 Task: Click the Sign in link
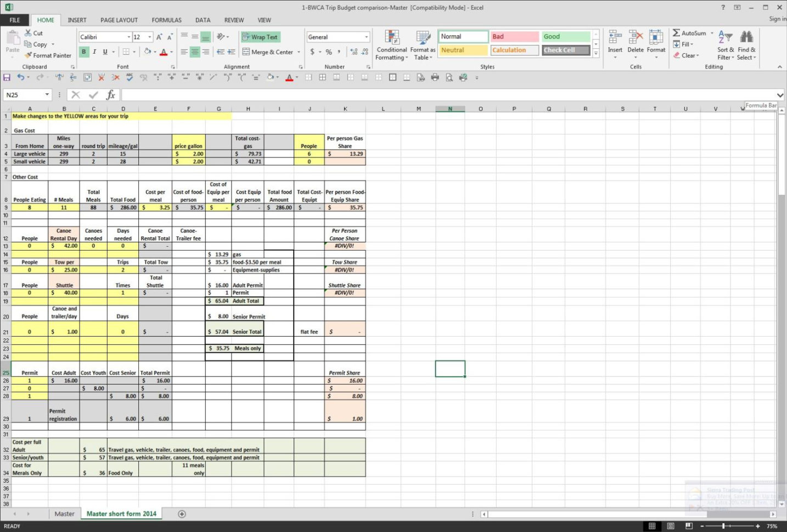(x=777, y=18)
